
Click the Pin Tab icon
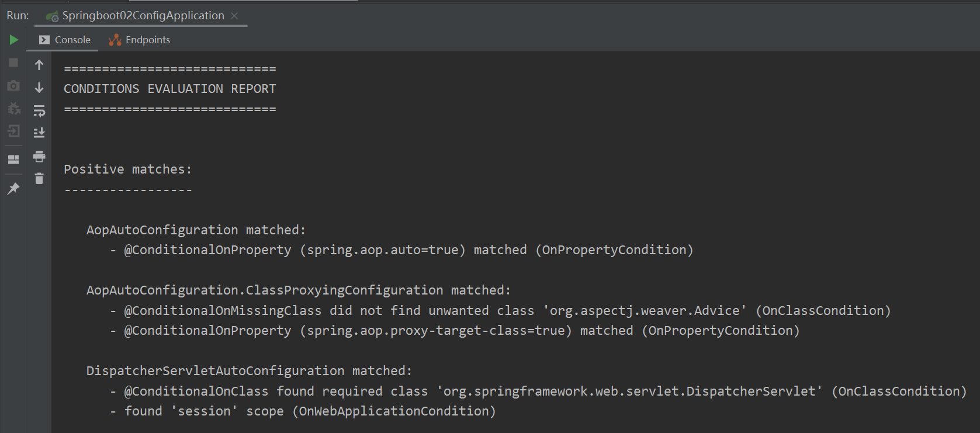tap(13, 188)
